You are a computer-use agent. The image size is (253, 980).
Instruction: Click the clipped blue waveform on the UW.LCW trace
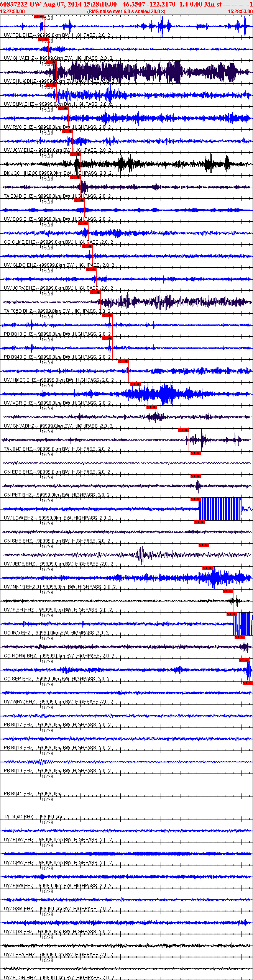[220, 509]
